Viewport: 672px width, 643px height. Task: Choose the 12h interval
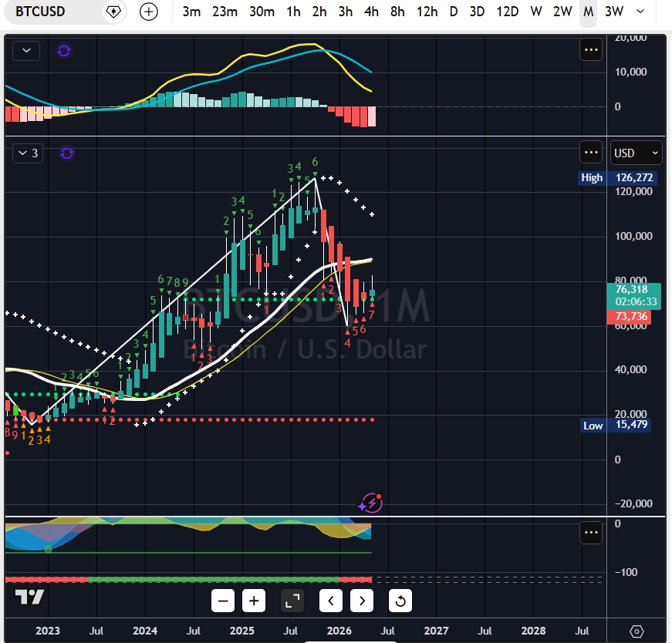(x=427, y=12)
